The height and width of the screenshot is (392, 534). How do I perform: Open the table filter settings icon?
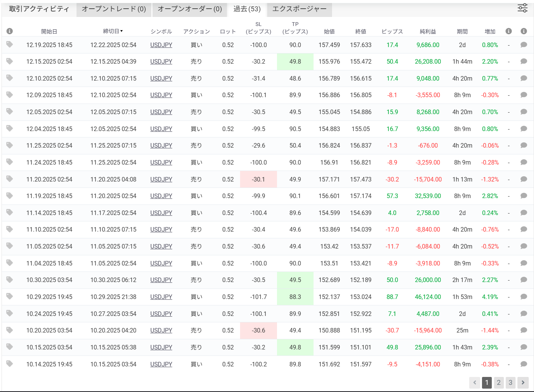click(522, 8)
